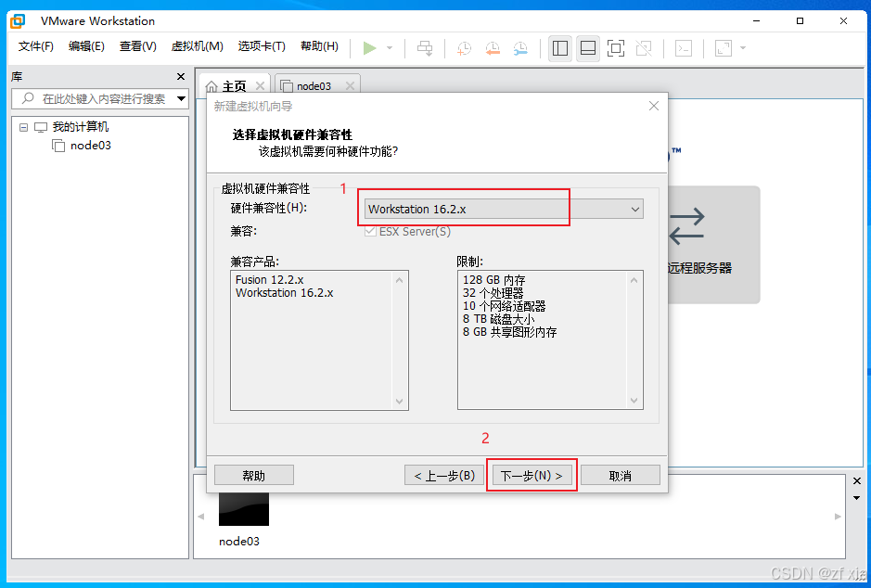
Task: Select the 8 TB 磁盘大小 limit entry
Action: (x=498, y=319)
